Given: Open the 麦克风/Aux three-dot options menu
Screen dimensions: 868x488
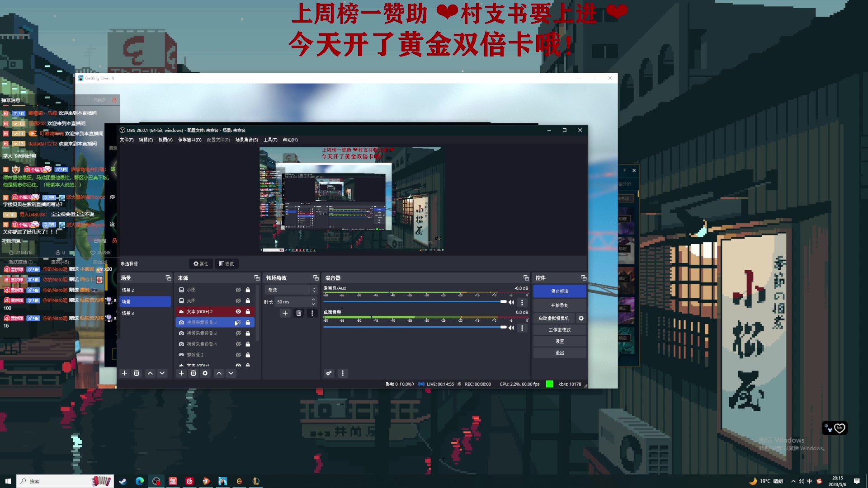Looking at the screenshot, I should (522, 302).
